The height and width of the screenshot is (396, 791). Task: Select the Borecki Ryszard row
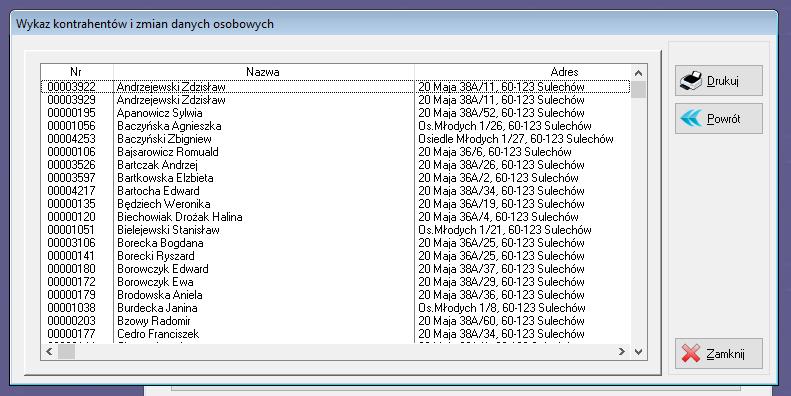[336, 256]
